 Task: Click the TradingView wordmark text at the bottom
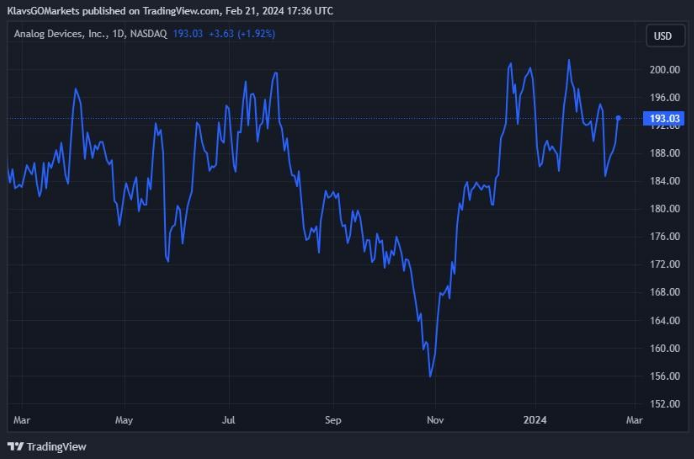coord(56,446)
